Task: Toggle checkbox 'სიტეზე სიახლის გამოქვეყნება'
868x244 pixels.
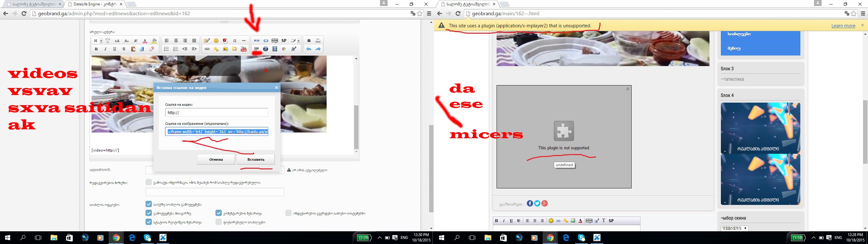Action: coord(149,204)
